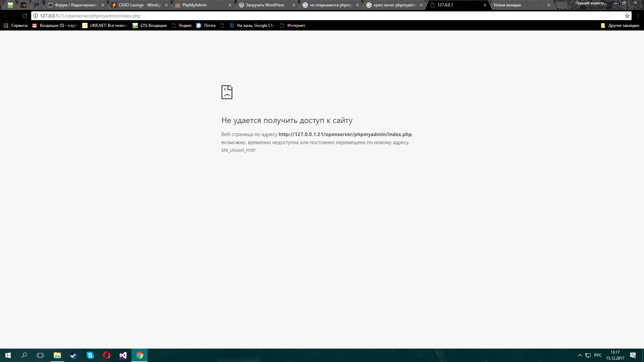
Task: Open Visual Studio from the taskbar
Action: point(123,355)
